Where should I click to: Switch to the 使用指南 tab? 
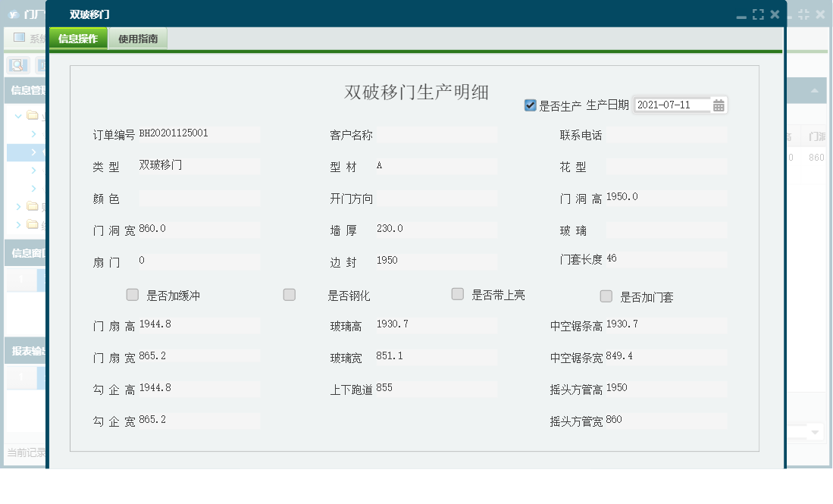point(138,37)
